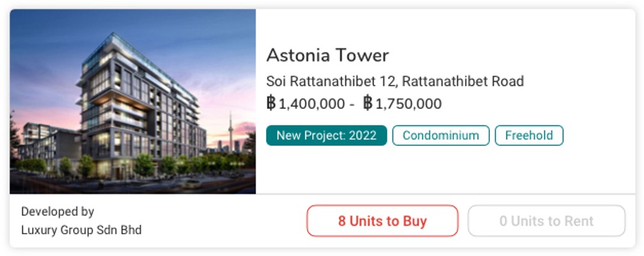Click the Baht symbol before 1,400,000
The width and height of the screenshot is (644, 256).
271,104
